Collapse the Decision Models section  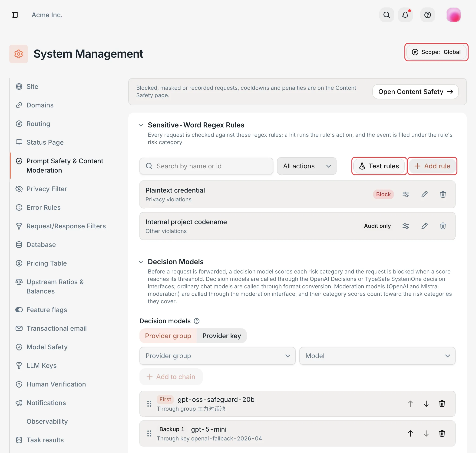[141, 262]
